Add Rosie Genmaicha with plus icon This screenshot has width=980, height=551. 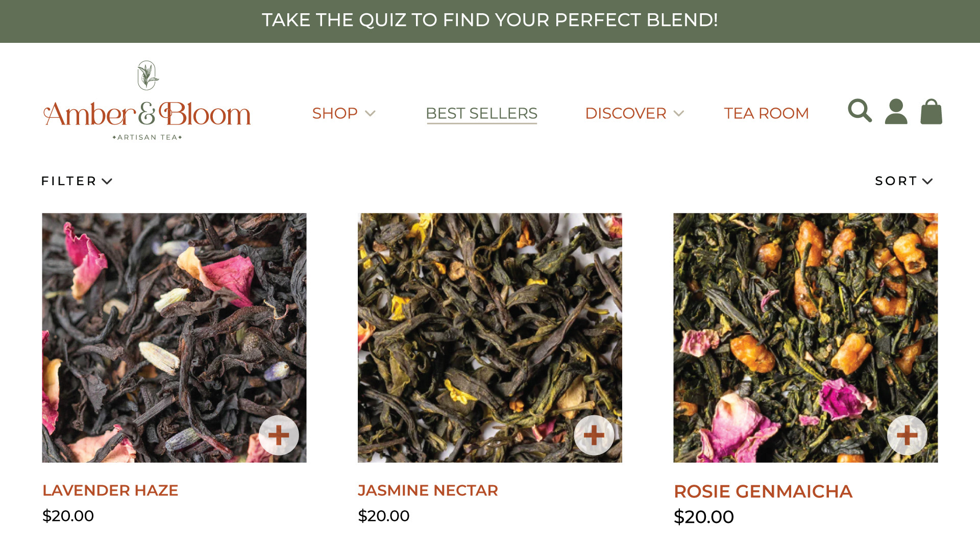(x=907, y=435)
